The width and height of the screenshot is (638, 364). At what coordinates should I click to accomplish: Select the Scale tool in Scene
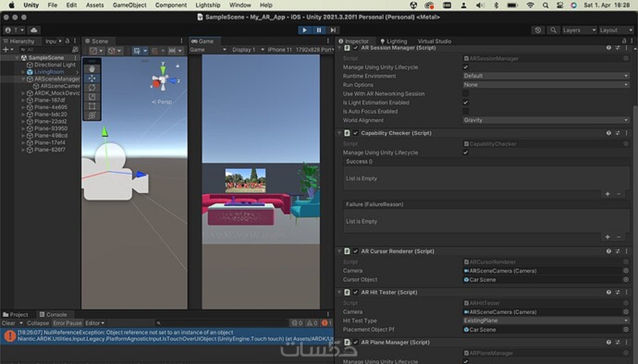(x=92, y=97)
